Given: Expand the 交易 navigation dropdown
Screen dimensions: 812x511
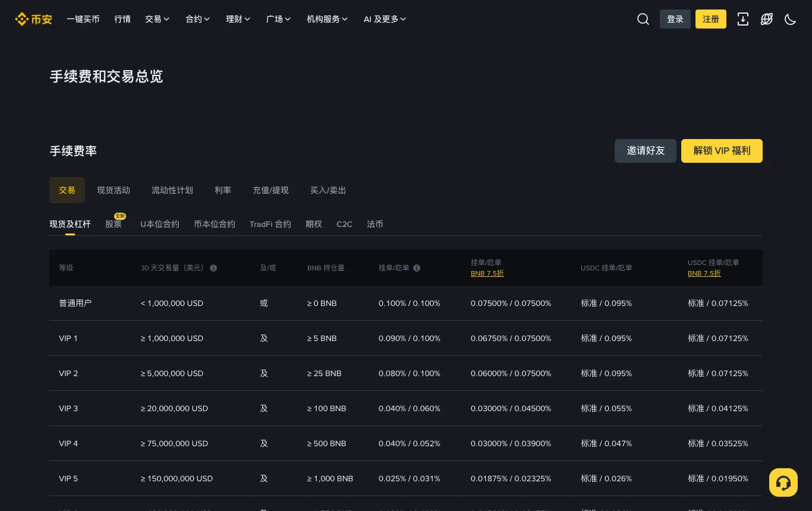Looking at the screenshot, I should 158,19.
